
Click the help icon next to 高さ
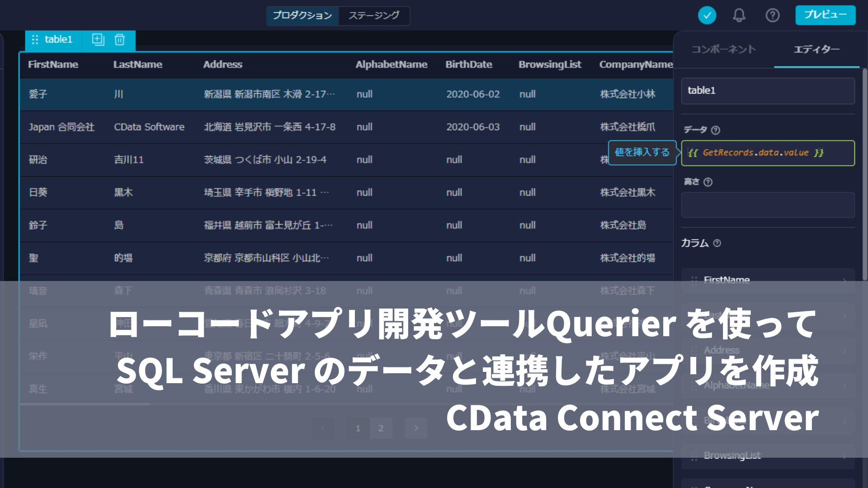coord(708,182)
